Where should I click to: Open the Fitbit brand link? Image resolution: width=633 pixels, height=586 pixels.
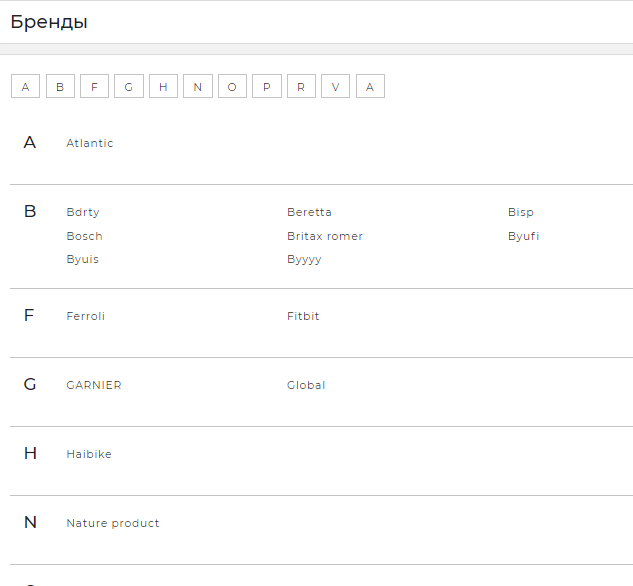pyautogui.click(x=303, y=316)
